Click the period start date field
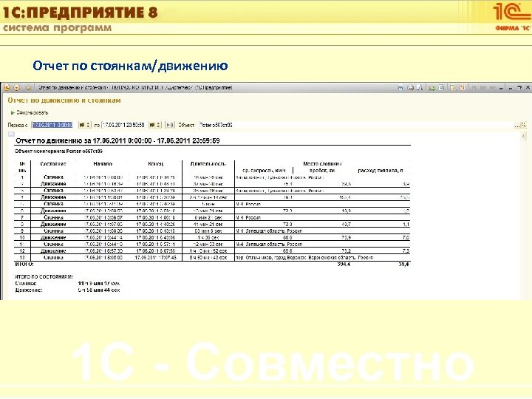 tap(52, 125)
